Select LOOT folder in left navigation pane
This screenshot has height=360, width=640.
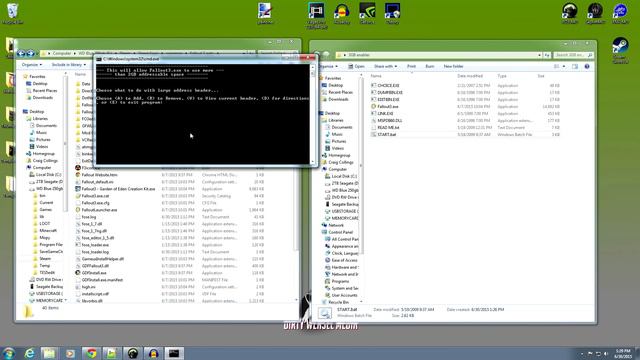(x=44, y=224)
